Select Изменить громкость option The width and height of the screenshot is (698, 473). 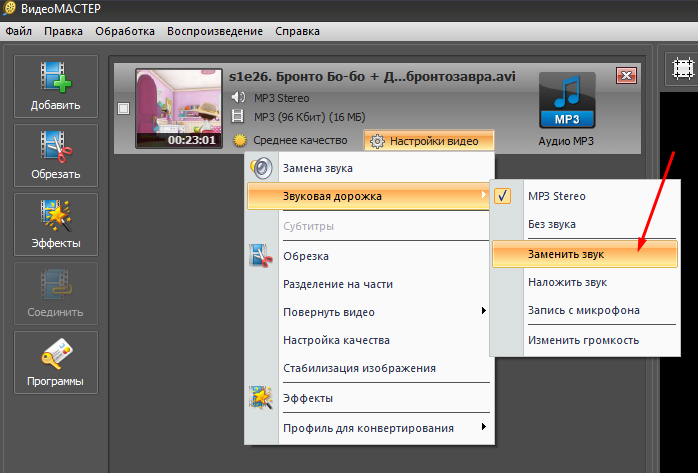click(583, 340)
